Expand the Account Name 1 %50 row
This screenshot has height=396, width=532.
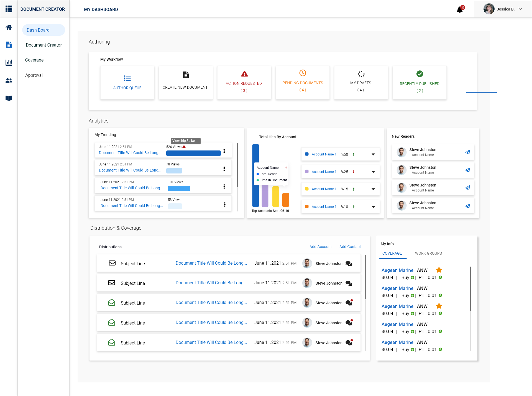(x=373, y=154)
